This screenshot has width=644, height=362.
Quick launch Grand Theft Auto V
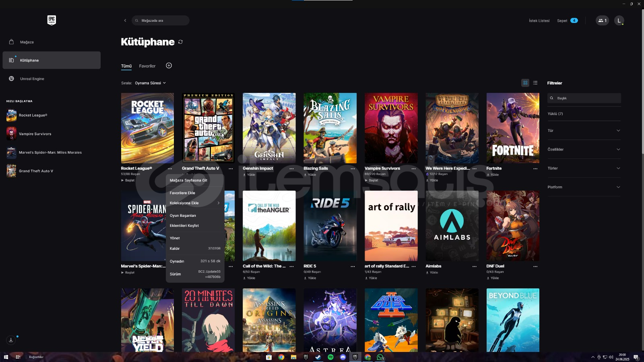30,171
